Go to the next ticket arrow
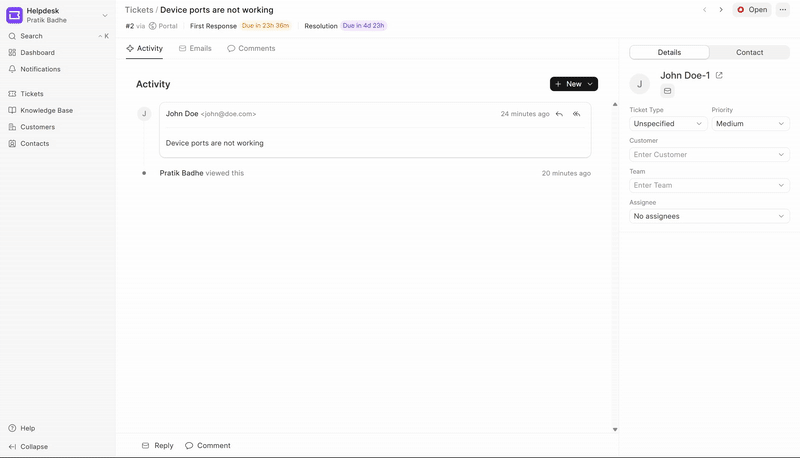Screen dimensions: 800x458 [x=721, y=10]
